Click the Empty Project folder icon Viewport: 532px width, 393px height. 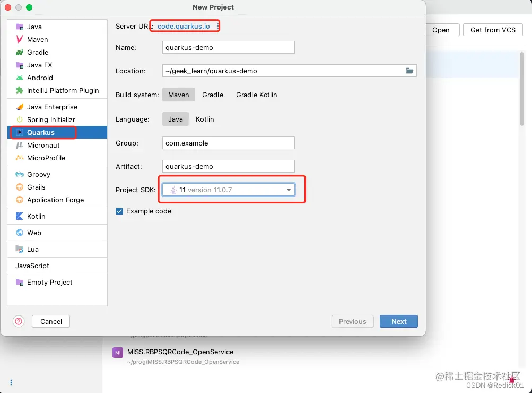[x=20, y=282]
